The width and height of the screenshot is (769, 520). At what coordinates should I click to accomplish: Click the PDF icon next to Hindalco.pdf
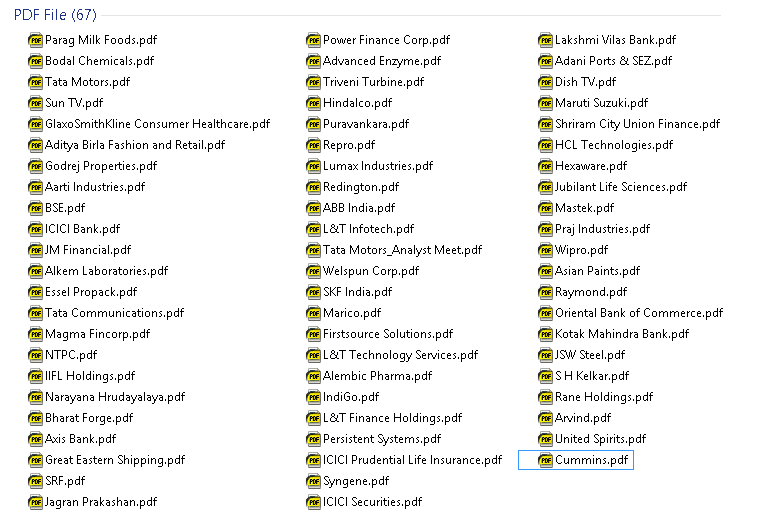[314, 103]
